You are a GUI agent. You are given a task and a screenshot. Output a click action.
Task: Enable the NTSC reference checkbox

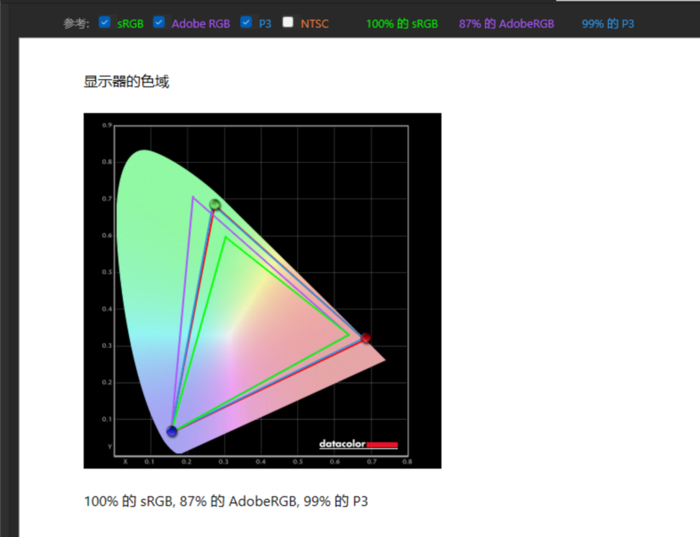pyautogui.click(x=288, y=22)
